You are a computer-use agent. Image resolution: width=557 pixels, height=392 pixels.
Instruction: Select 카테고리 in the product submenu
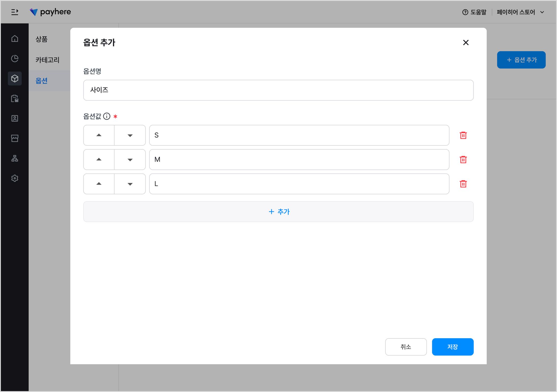click(x=47, y=60)
